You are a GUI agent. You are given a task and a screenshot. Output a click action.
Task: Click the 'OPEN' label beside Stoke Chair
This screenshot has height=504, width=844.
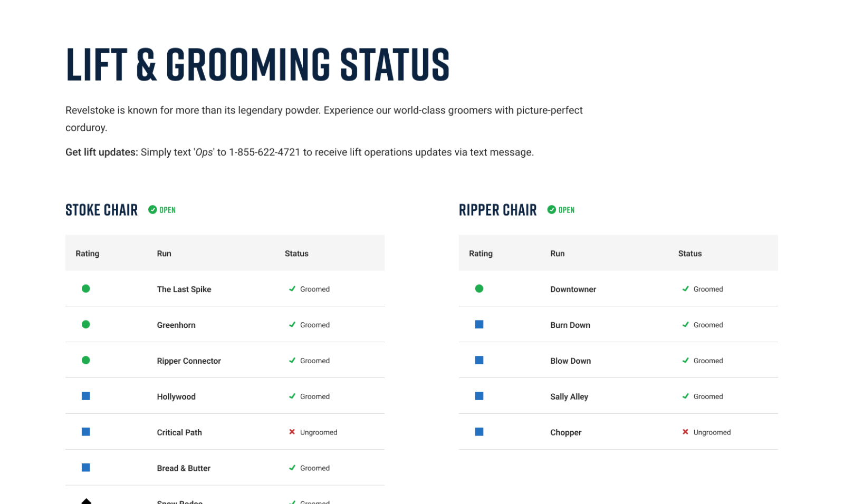coord(167,210)
